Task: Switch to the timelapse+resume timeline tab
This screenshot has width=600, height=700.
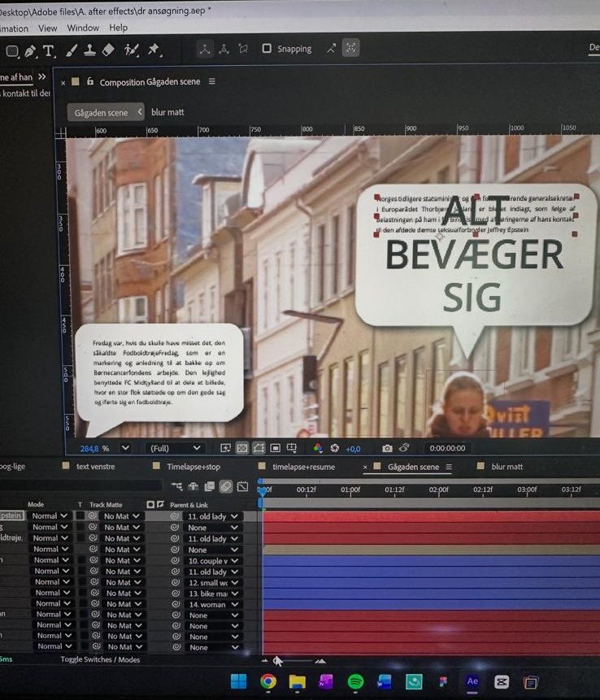Action: tap(303, 467)
